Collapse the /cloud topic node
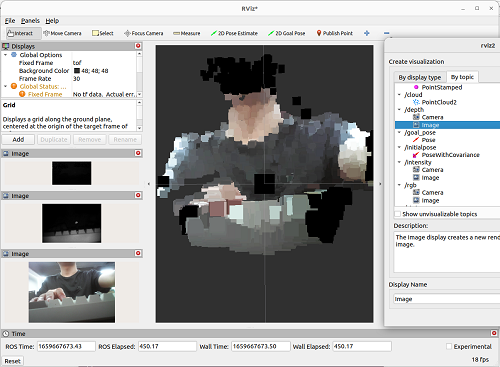This screenshot has width=500, height=367. coord(399,95)
